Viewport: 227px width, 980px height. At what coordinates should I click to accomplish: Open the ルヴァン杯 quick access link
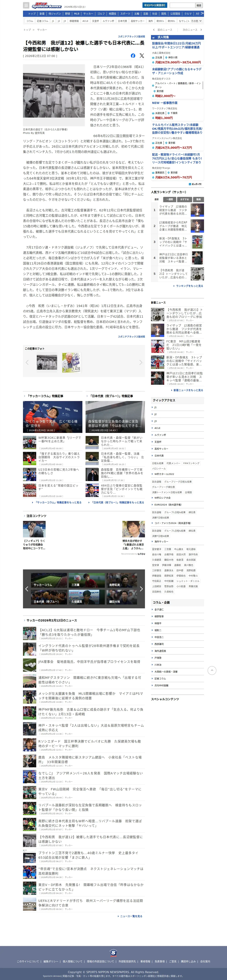[x=177, y=435]
